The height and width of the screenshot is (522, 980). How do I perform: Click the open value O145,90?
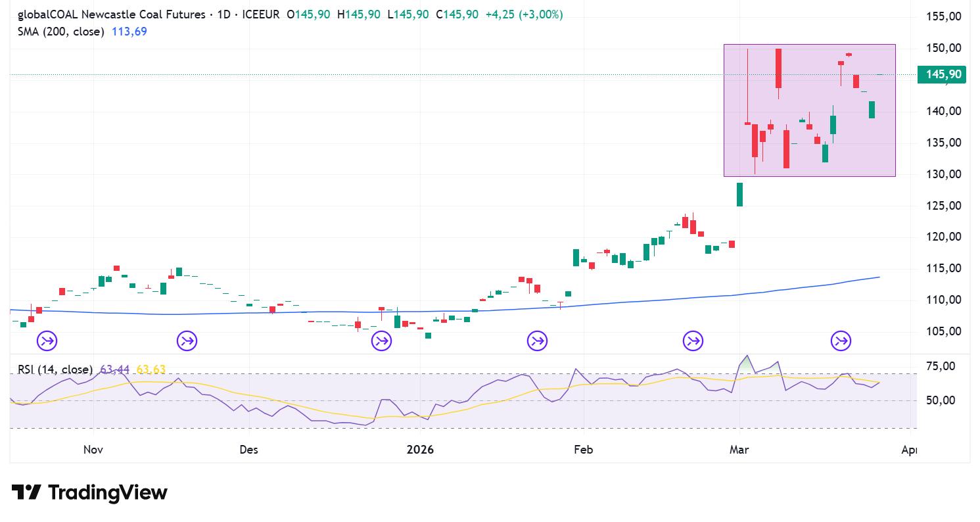[309, 14]
